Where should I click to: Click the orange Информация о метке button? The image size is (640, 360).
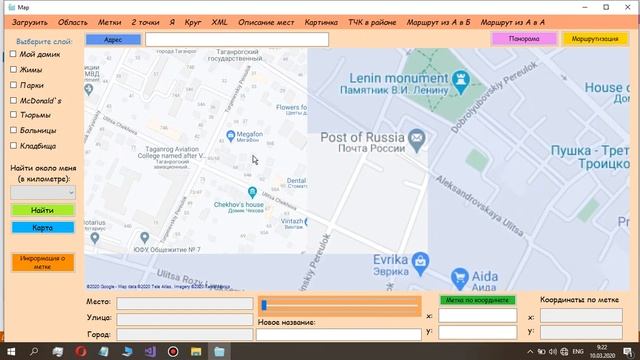tap(42, 262)
